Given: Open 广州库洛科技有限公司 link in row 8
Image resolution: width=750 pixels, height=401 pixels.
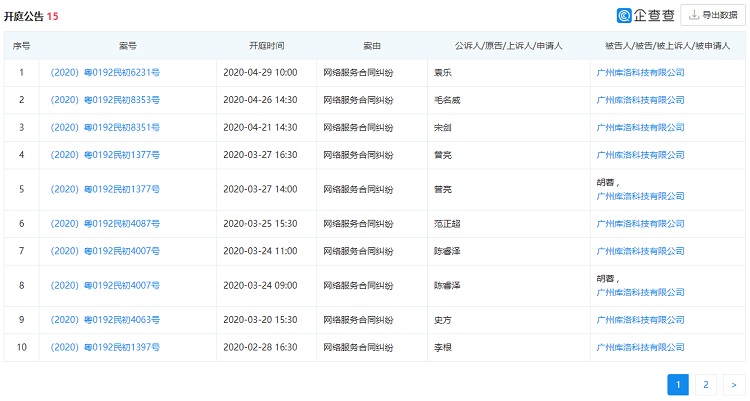Looking at the screenshot, I should (x=640, y=292).
